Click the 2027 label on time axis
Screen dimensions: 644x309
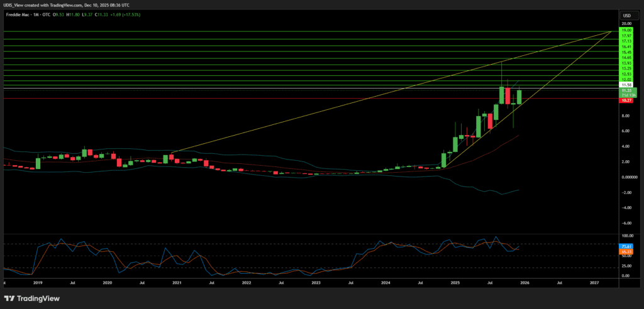(x=594, y=284)
